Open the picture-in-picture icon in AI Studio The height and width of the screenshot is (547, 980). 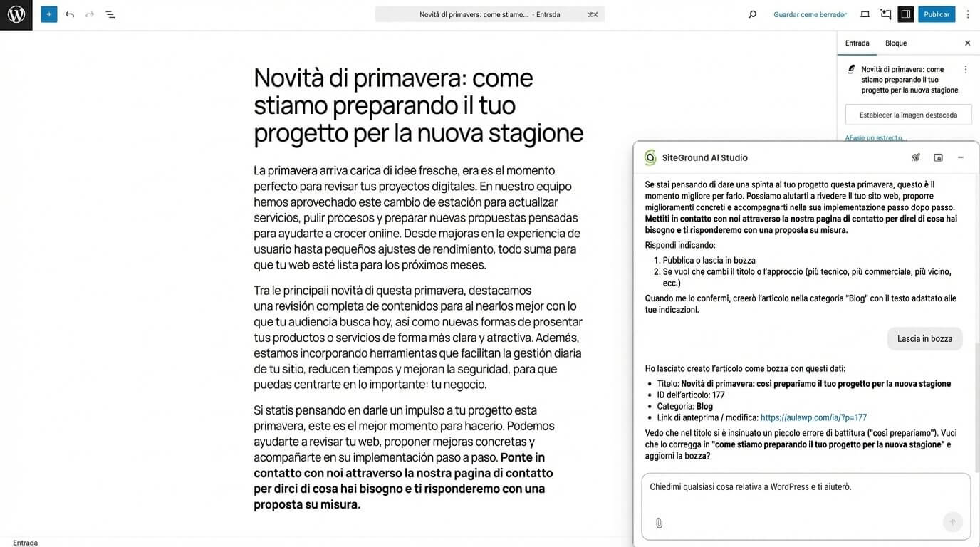938,157
